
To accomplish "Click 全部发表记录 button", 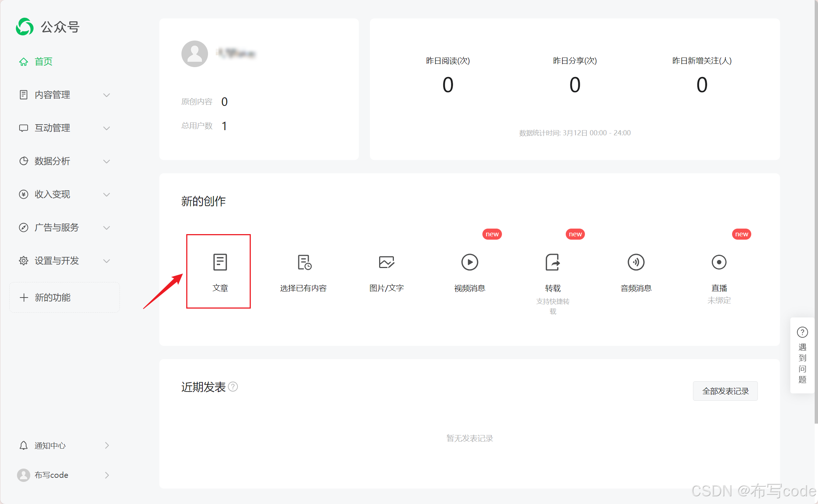I will tap(725, 391).
